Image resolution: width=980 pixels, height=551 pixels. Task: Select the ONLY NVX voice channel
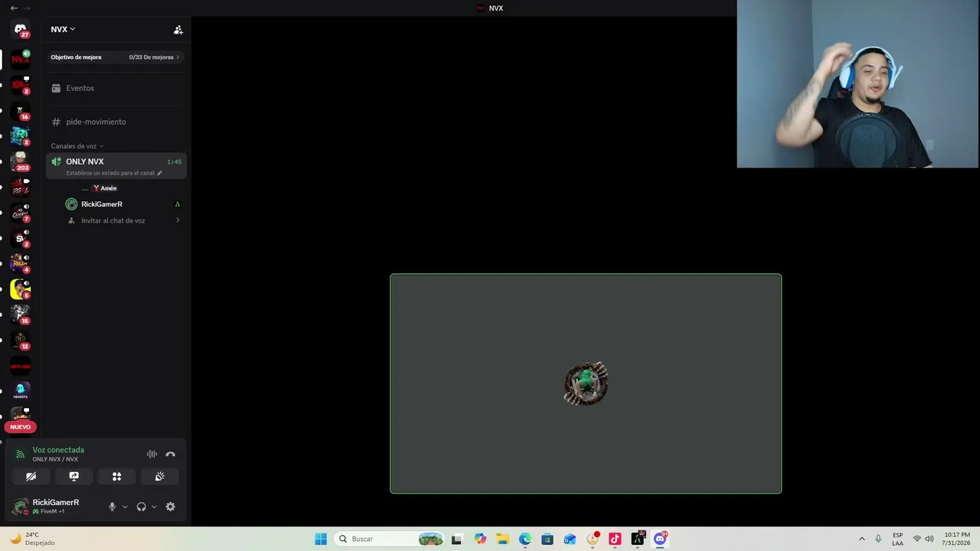116,165
